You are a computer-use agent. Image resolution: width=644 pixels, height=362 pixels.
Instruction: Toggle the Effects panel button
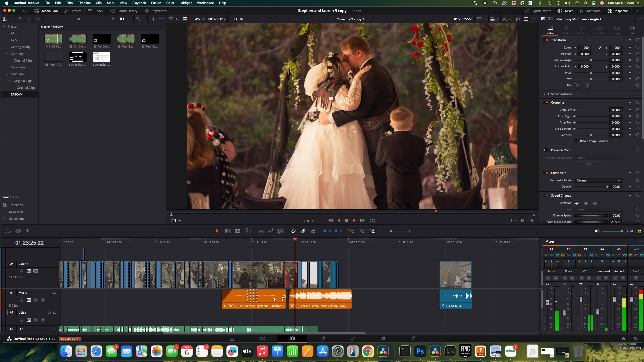click(73, 11)
